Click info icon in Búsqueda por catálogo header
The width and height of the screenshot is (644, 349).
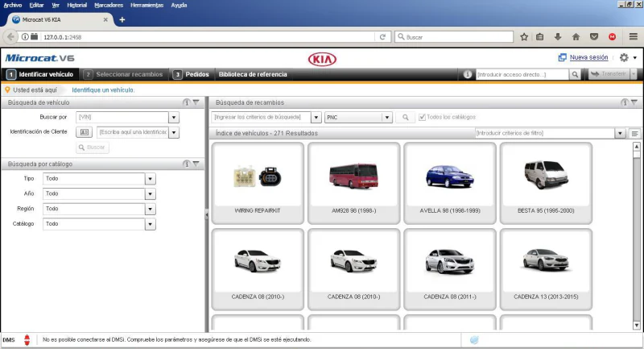coord(186,164)
